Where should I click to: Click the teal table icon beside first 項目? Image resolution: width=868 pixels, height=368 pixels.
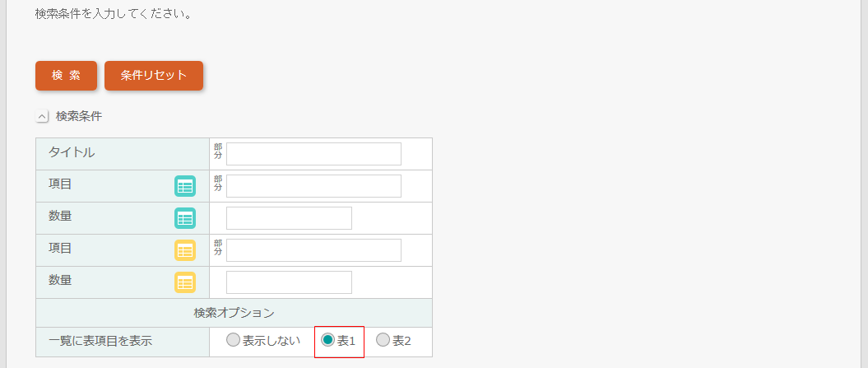click(x=185, y=186)
